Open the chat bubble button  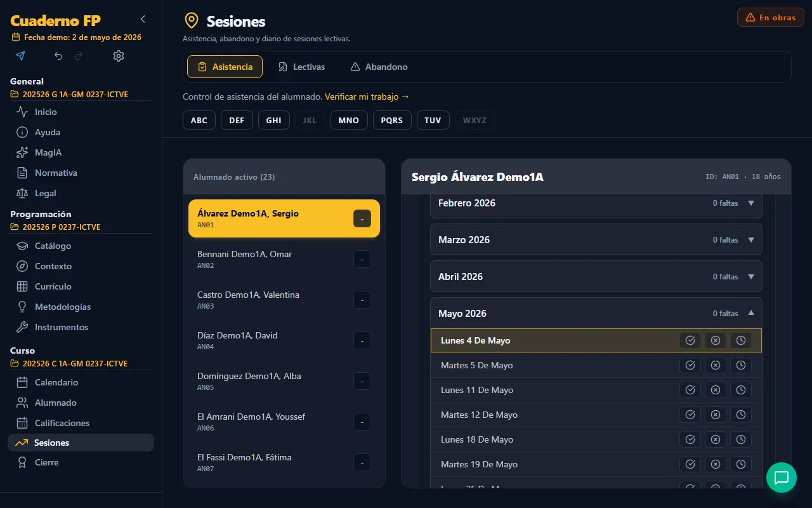[x=782, y=478]
